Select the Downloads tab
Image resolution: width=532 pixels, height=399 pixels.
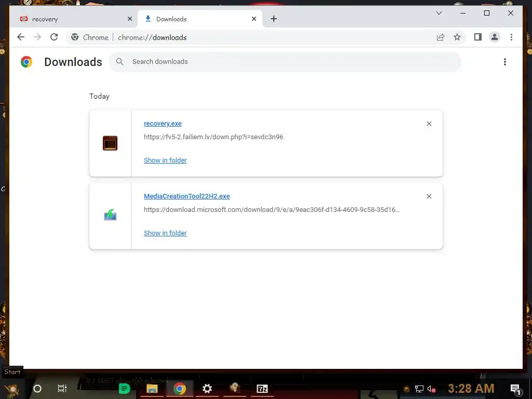pos(200,19)
